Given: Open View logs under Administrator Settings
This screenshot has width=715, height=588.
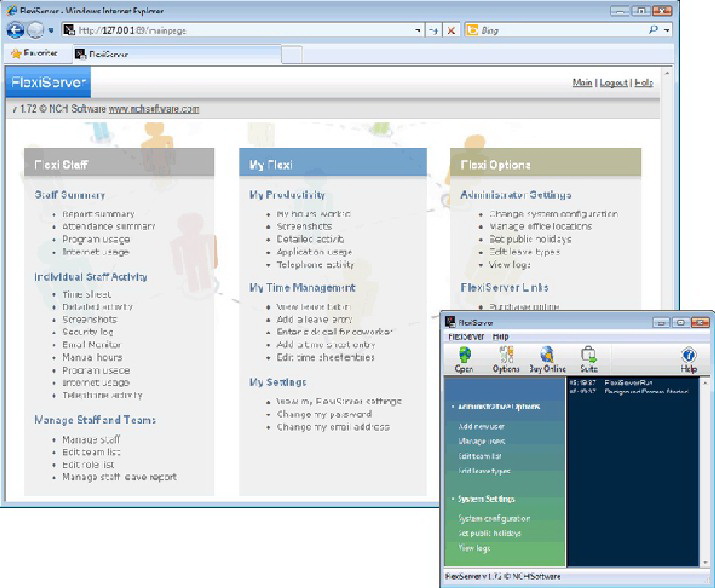Looking at the screenshot, I should pyautogui.click(x=509, y=265).
